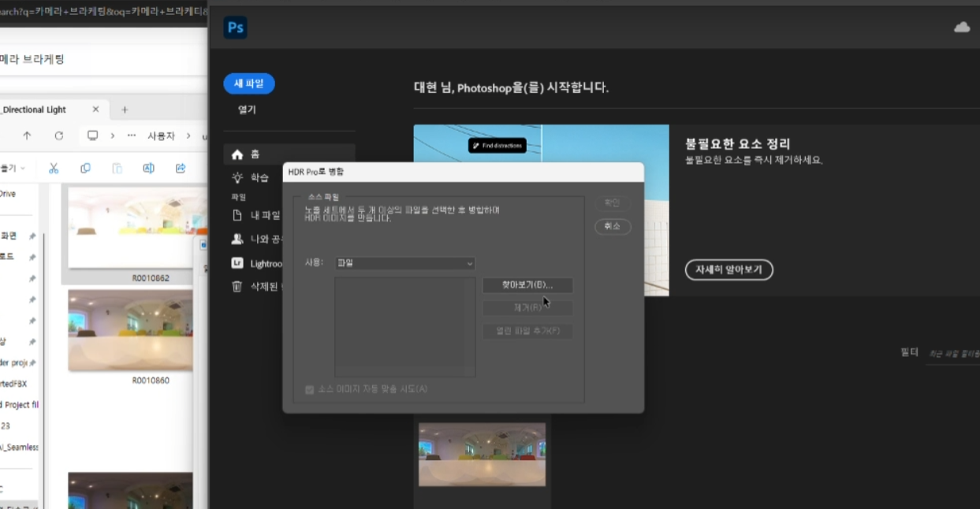Screen dimensions: 980x509
Task: Click the 불필요한 요소 정리 banner heading
Action: (738, 144)
